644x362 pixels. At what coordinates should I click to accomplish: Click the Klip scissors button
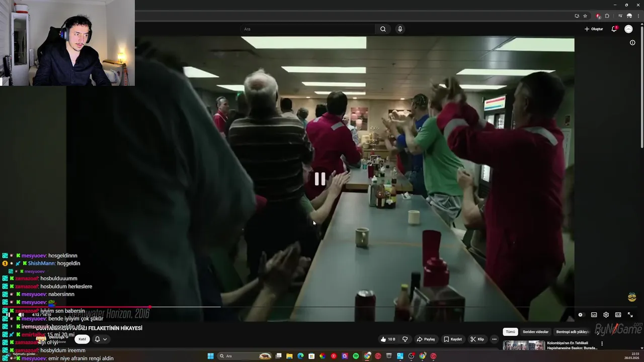[x=477, y=339]
